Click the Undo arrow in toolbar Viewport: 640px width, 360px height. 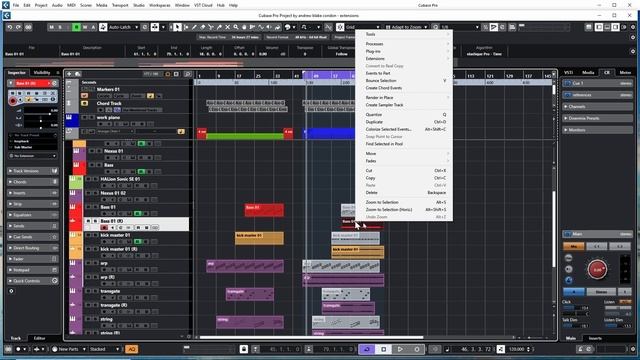[x=10, y=27]
